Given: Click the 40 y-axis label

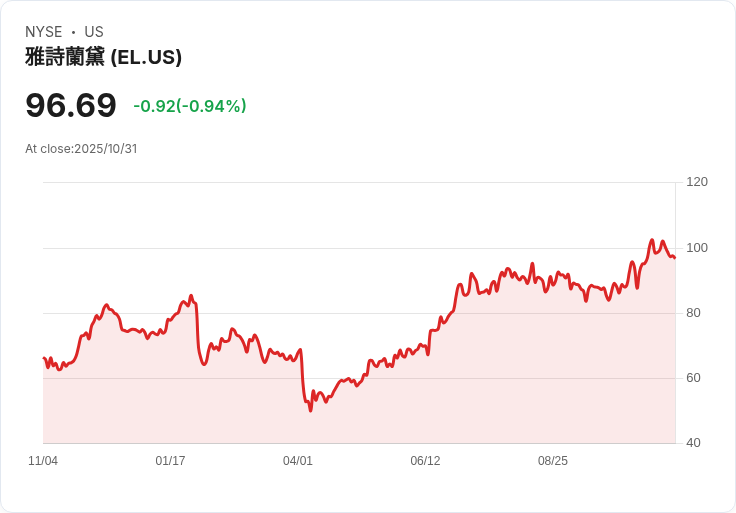Looking at the screenshot, I should 693,443.
